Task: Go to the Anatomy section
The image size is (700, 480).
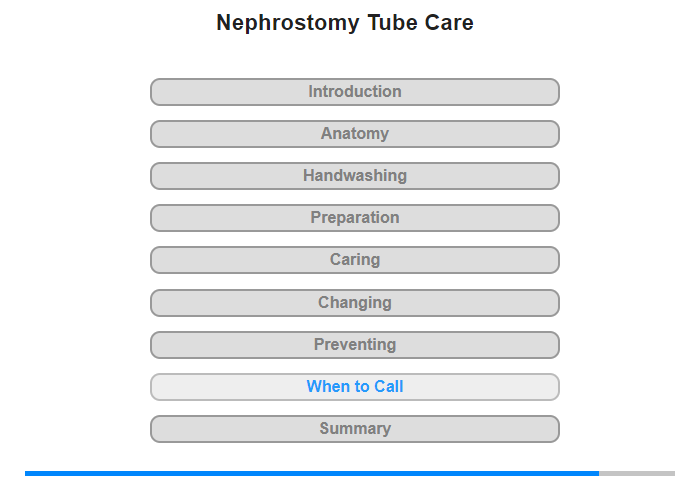Action: click(x=355, y=134)
